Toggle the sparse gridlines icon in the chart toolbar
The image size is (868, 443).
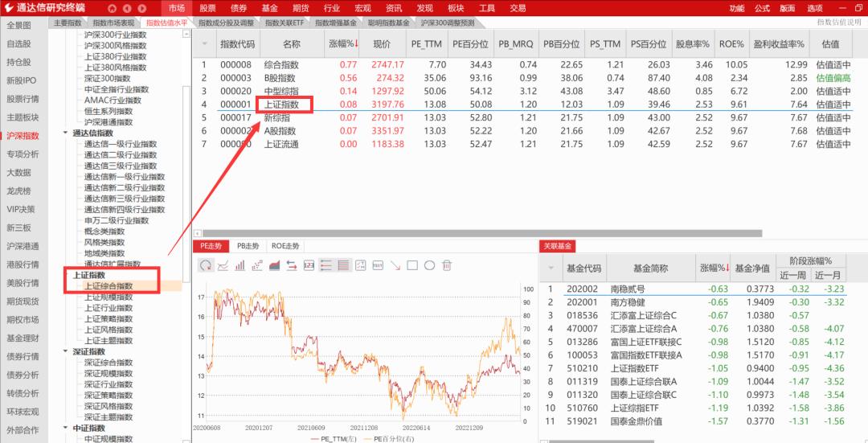click(326, 266)
